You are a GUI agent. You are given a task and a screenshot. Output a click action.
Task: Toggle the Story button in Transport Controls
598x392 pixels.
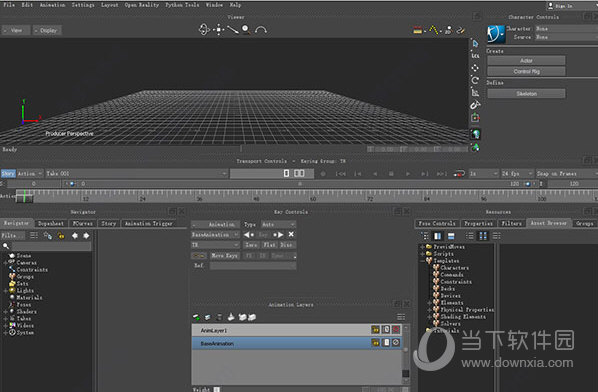8,174
